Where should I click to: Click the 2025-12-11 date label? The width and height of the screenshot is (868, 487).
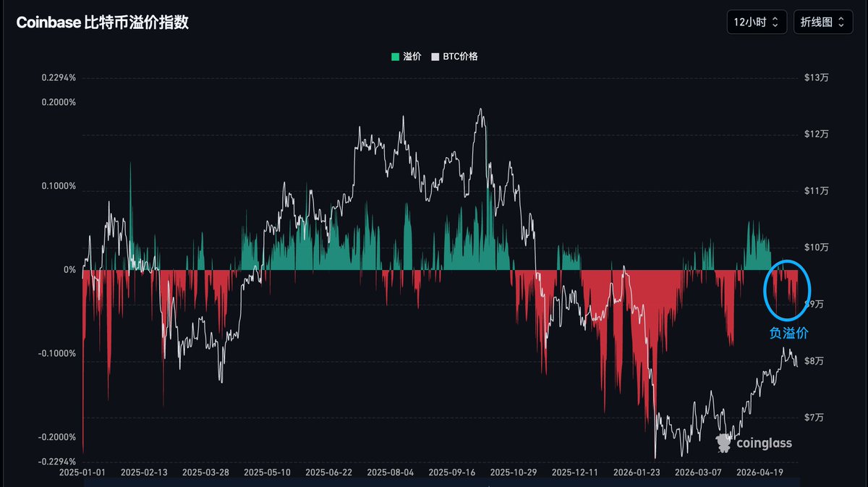(x=574, y=473)
